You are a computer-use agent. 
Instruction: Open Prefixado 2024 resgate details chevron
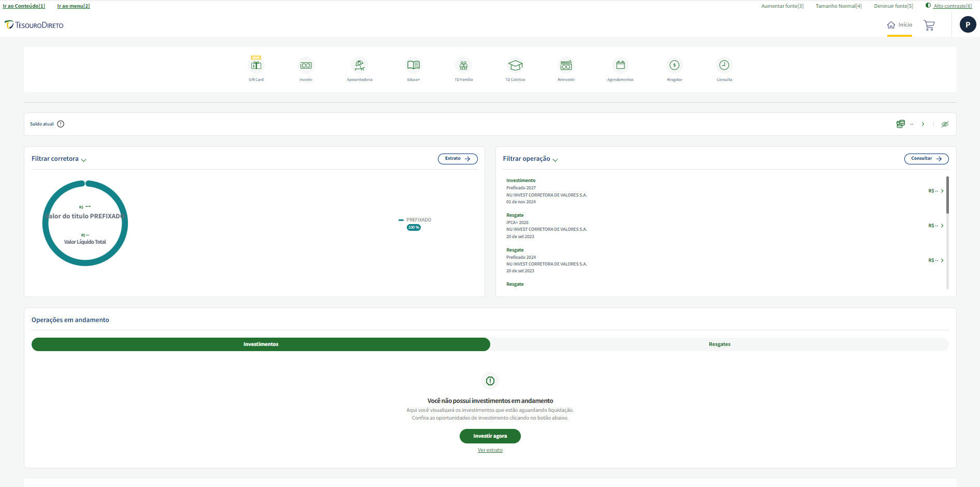(x=942, y=260)
